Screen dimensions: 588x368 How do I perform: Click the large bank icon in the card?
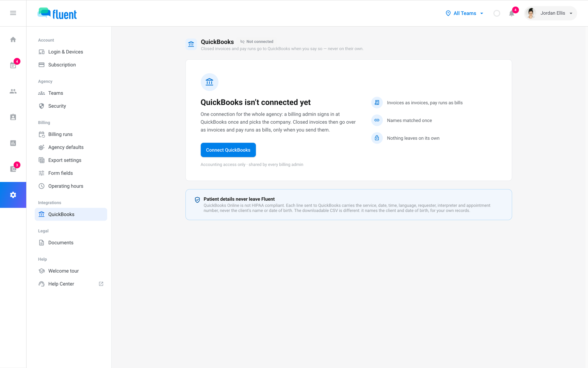[x=210, y=82]
